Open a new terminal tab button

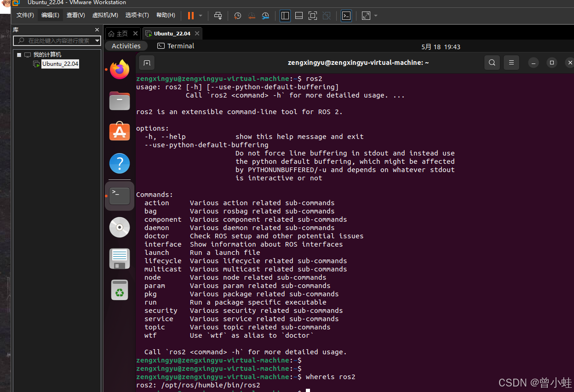(x=147, y=63)
